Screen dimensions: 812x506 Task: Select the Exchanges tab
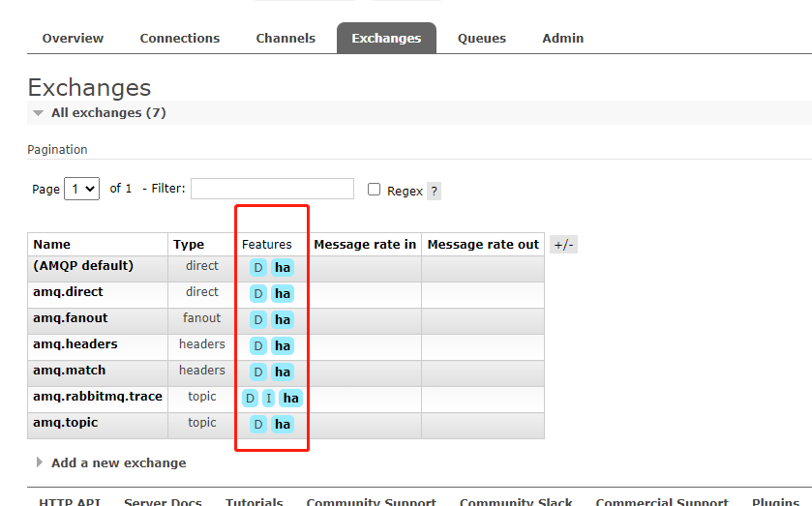tap(386, 39)
